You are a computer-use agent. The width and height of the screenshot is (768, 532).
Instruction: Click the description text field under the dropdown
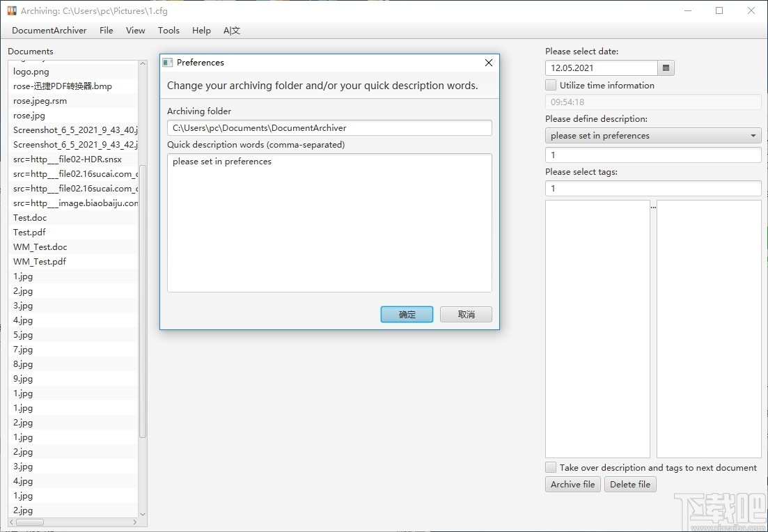[653, 155]
